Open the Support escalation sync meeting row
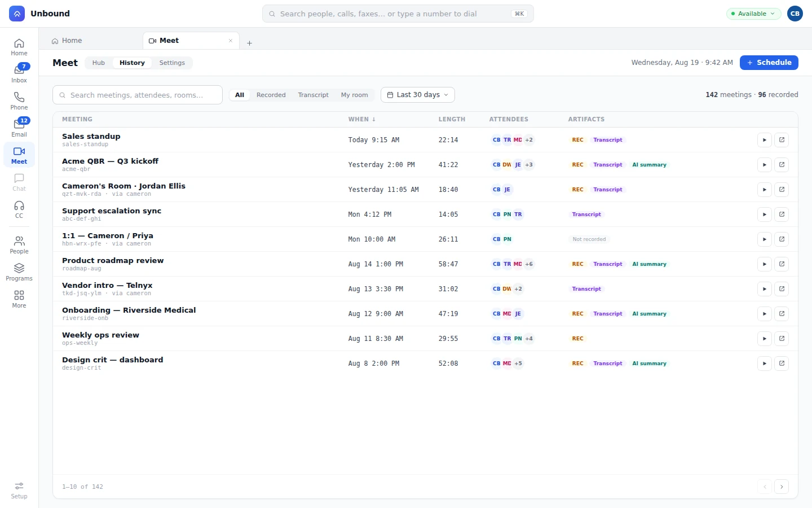 (425, 214)
